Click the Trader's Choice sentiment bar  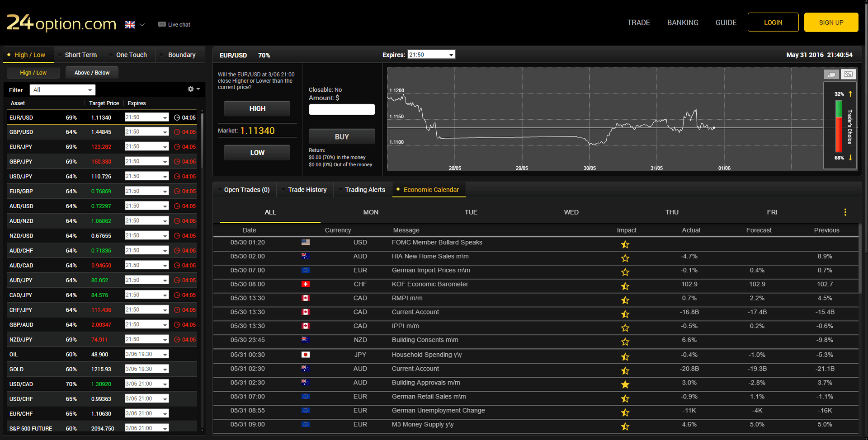coord(839,126)
